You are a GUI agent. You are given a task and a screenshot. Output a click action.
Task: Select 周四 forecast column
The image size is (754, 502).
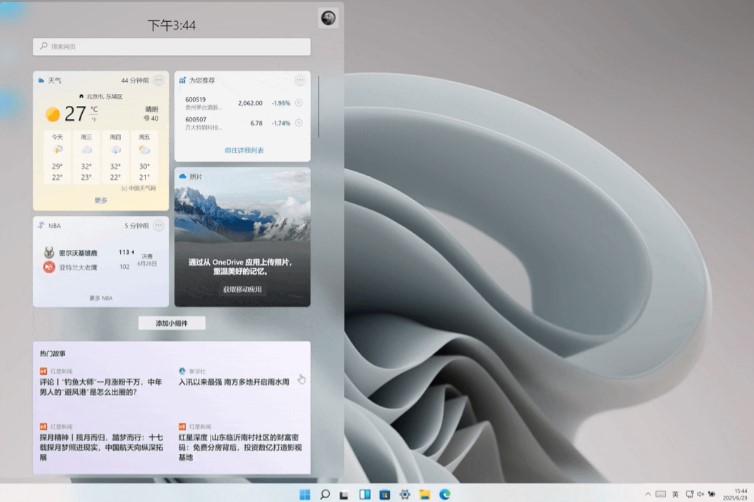(x=115, y=157)
